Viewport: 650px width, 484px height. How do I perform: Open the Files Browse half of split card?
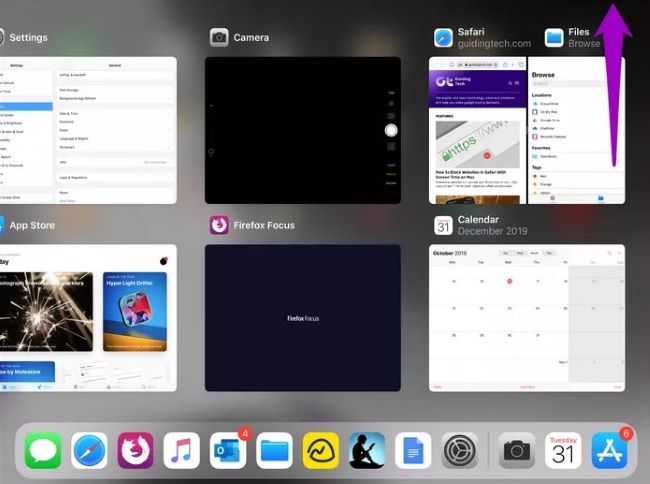coord(577,130)
